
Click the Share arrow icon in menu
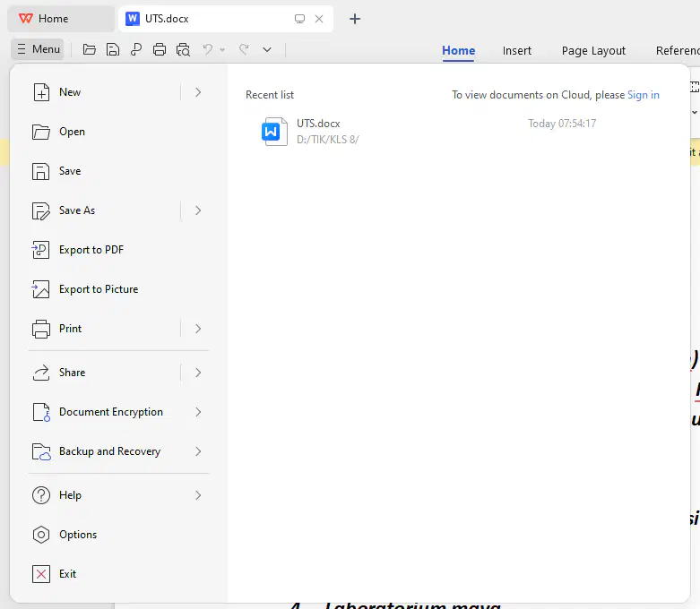(41, 373)
